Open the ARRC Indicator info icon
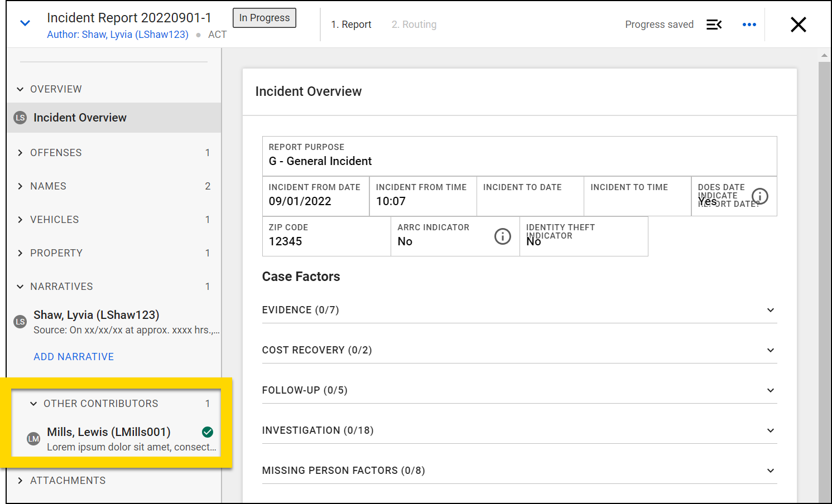 coord(503,236)
